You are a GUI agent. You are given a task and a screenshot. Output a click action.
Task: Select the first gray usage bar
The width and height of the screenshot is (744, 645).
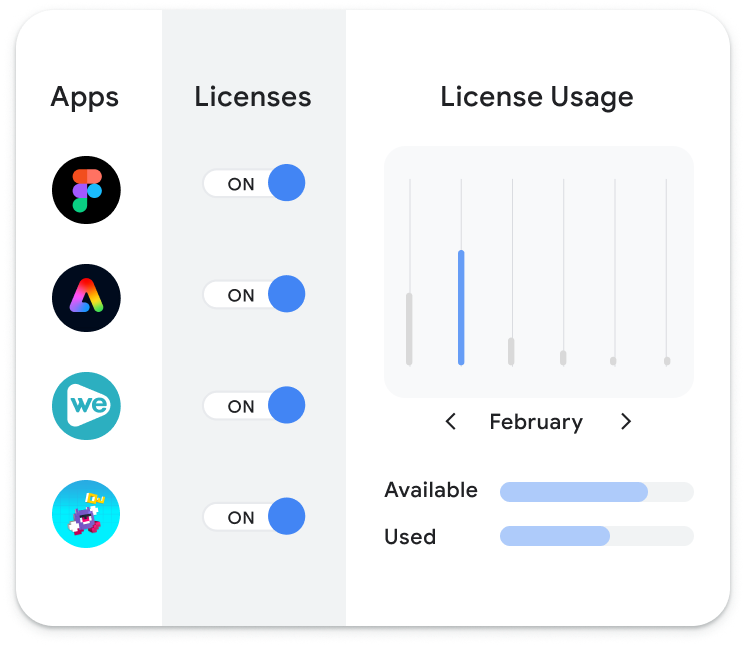coord(409,329)
